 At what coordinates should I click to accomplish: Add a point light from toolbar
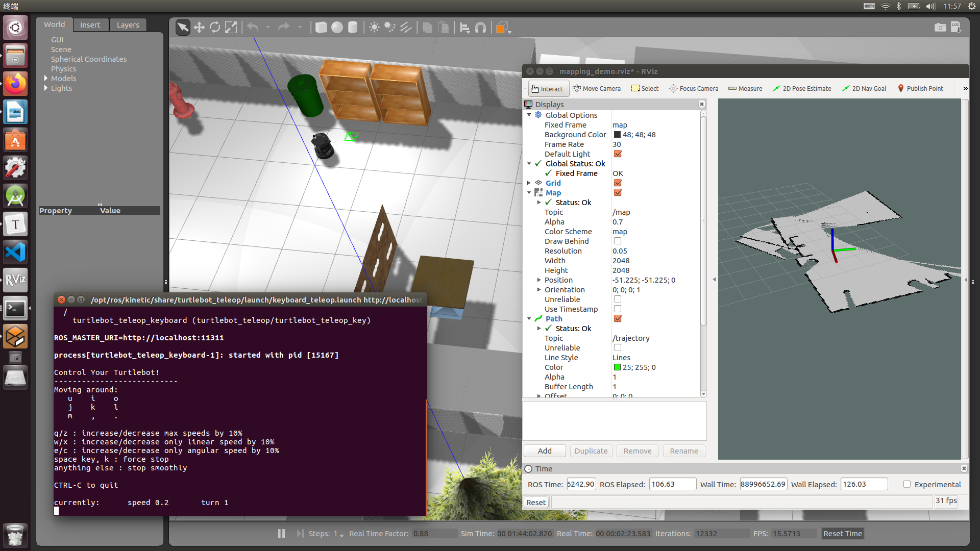374,28
